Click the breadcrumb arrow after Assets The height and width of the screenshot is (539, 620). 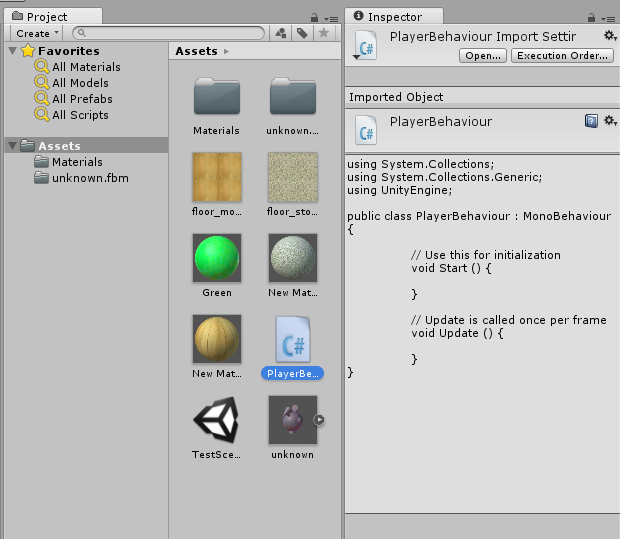pos(226,51)
